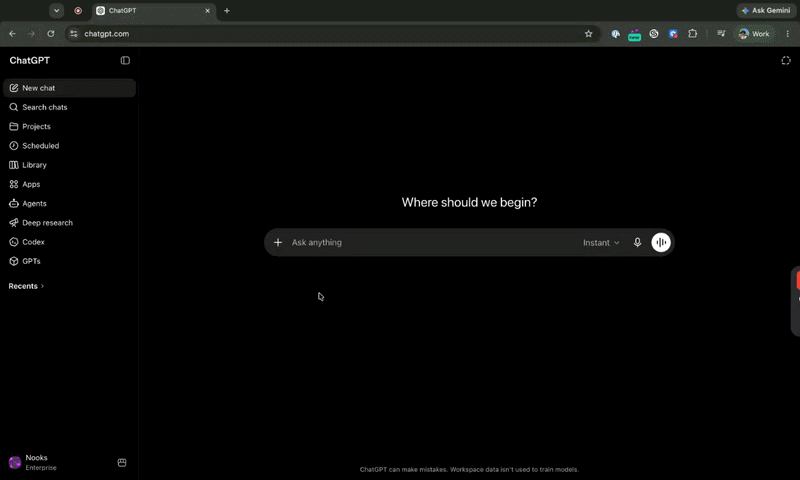800x480 pixels.
Task: Start dictation with the microphone icon
Action: click(637, 242)
